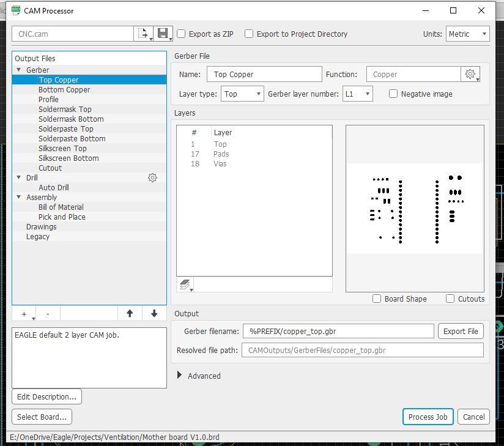Move output up with up arrow
The image size is (504, 446).
click(130, 313)
